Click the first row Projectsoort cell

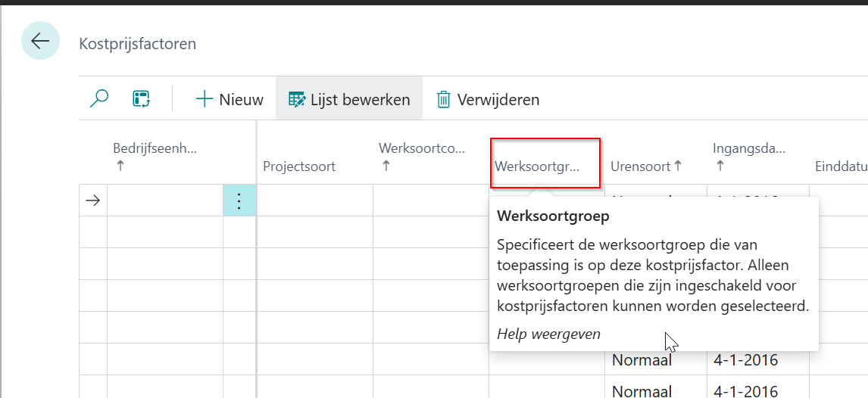coord(314,201)
